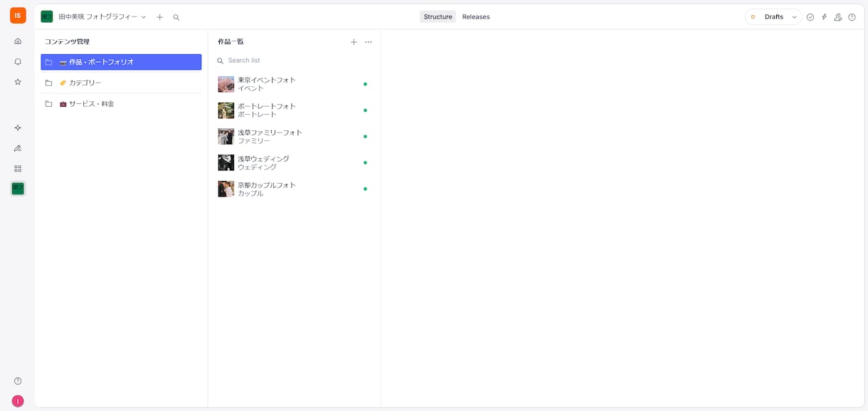Viewport: 868px width, 411px height.
Task: Select 作品・ポートフォリオ in content list
Action: pos(121,62)
